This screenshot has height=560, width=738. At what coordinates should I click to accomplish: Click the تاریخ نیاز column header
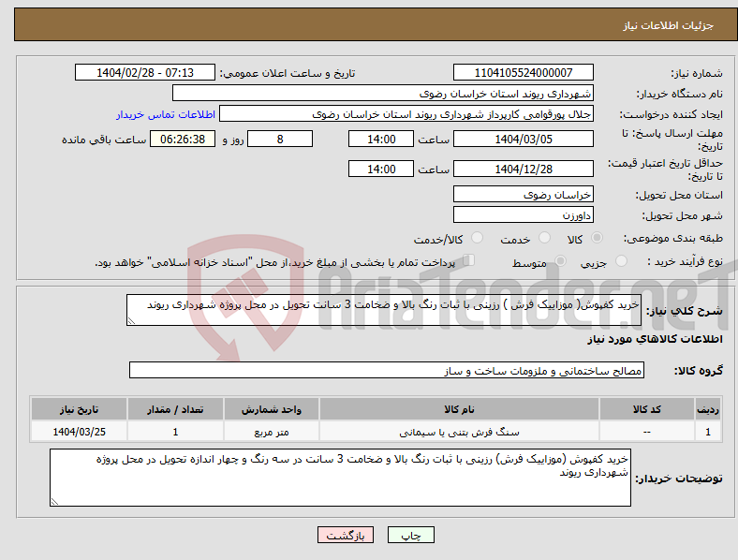[79, 409]
